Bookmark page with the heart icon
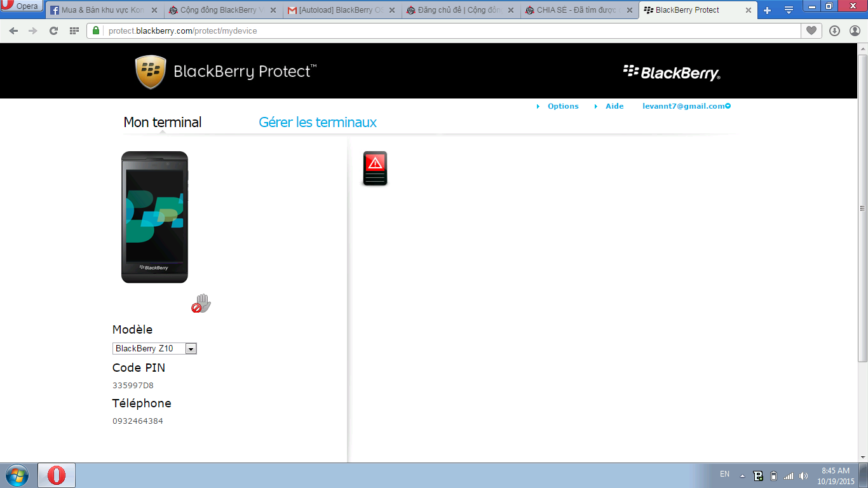This screenshot has height=488, width=868. coord(811,30)
